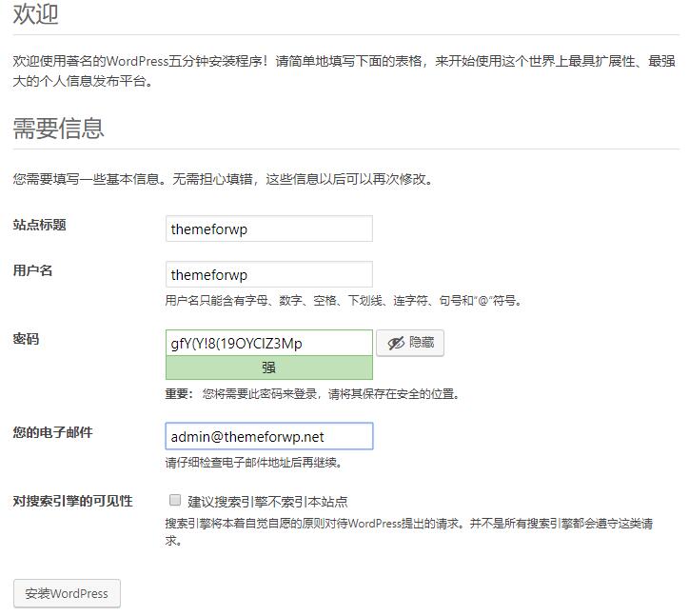Click the 密码 field label

pyautogui.click(x=26, y=339)
